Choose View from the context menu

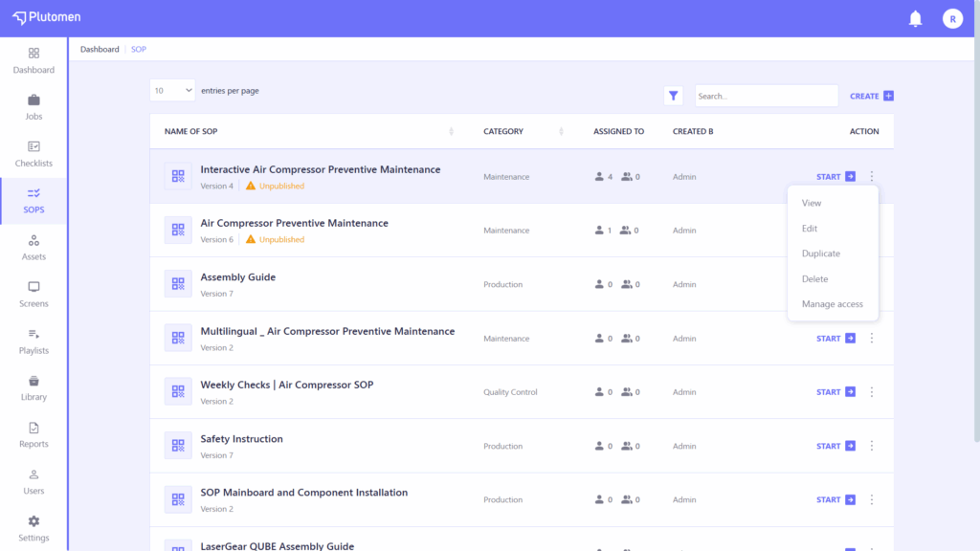click(812, 203)
